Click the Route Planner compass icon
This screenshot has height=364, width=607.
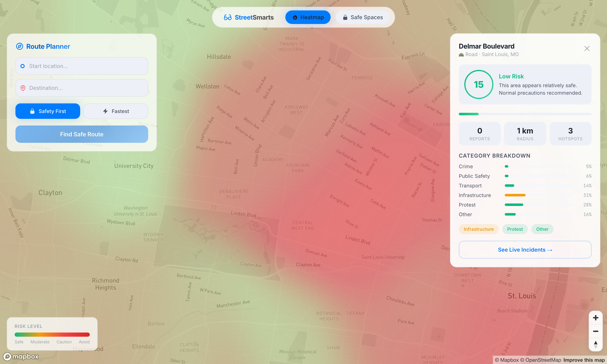tap(20, 46)
